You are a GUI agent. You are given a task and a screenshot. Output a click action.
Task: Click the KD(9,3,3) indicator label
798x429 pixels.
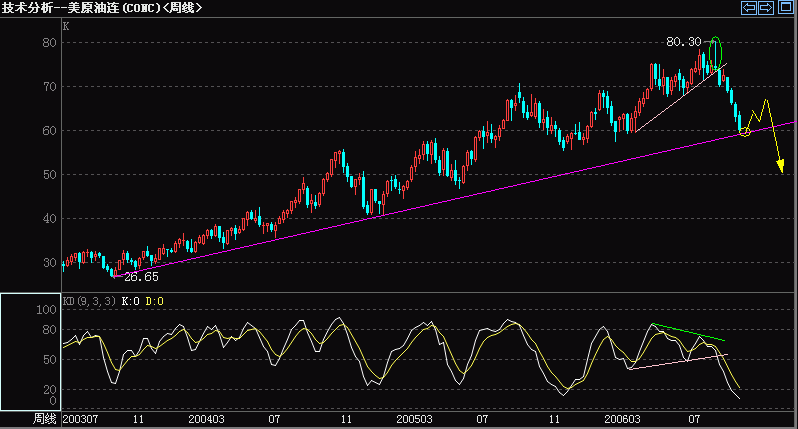pos(89,300)
